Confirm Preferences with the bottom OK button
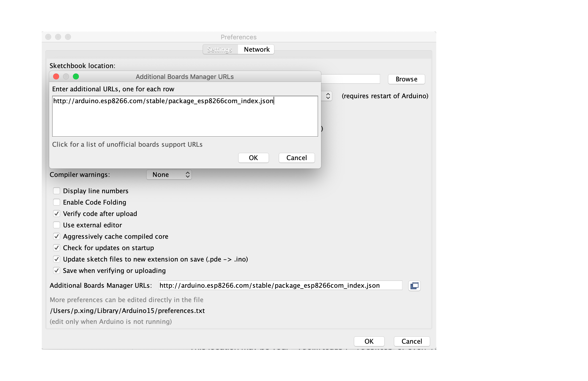This screenshot has width=588, height=381. [x=369, y=341]
